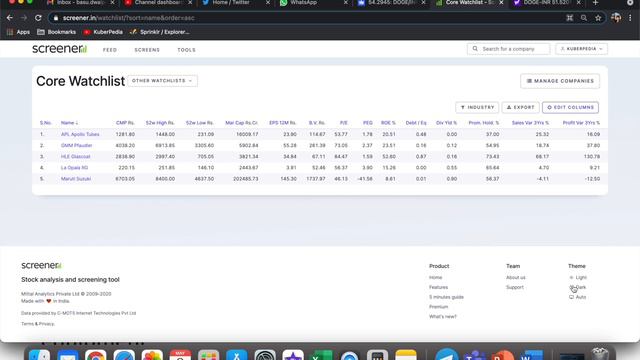Open the SCREENS menu item

147,50
